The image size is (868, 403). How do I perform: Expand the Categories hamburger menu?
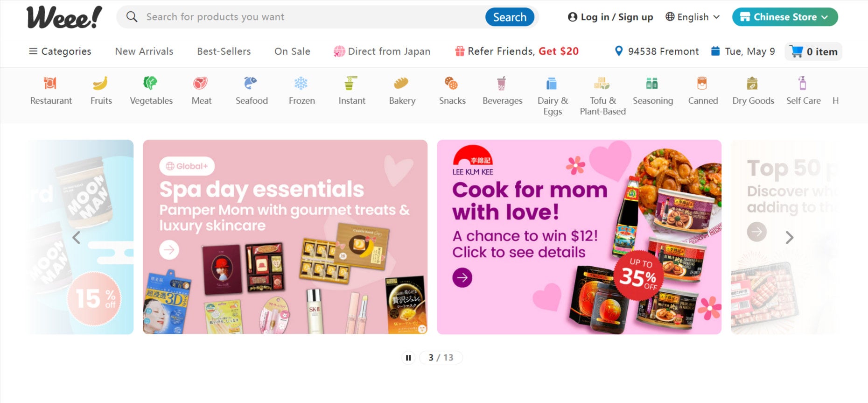(60, 51)
